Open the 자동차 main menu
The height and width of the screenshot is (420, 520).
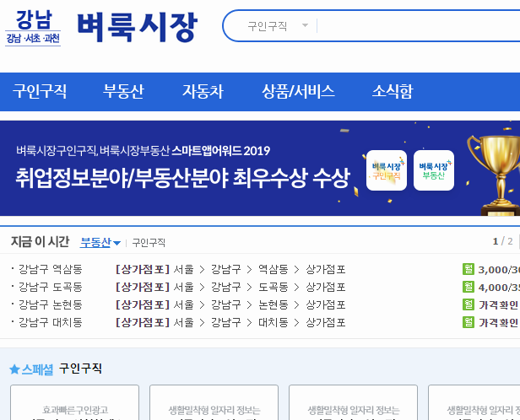point(203,91)
